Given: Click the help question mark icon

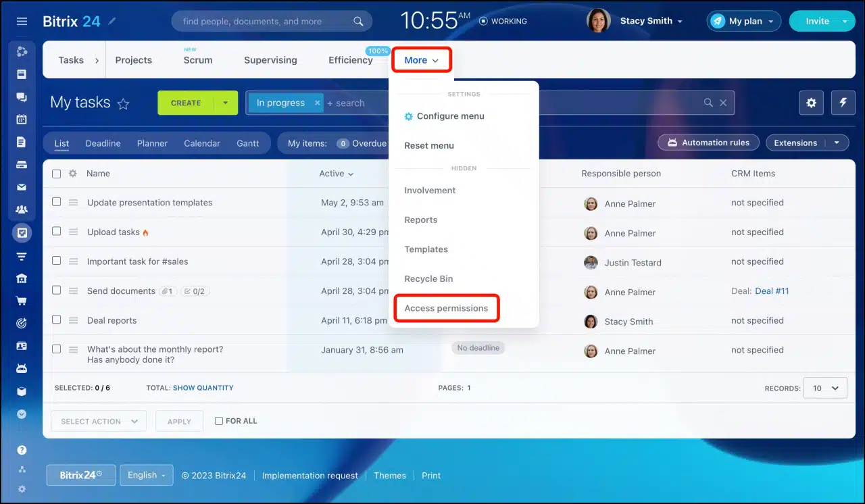Looking at the screenshot, I should (22, 450).
